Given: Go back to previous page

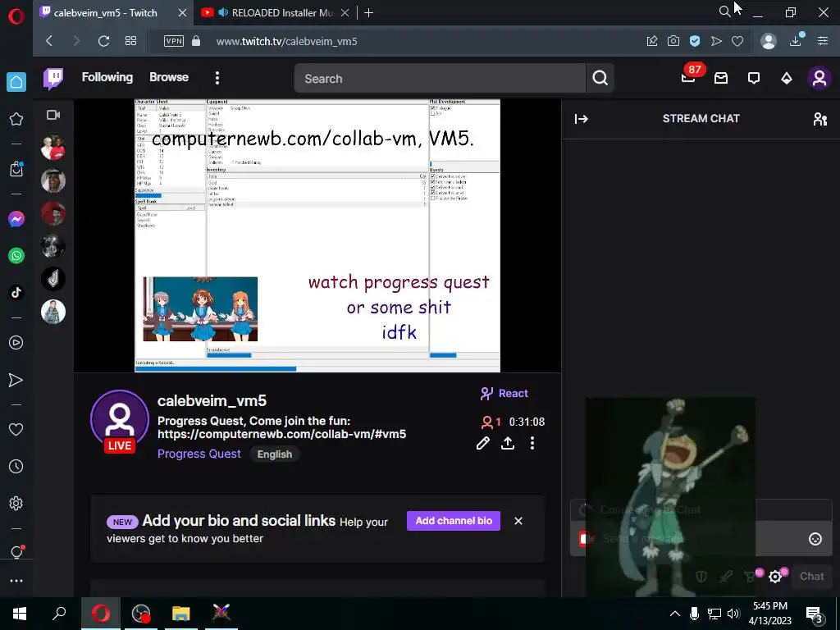Looking at the screenshot, I should coord(49,41).
